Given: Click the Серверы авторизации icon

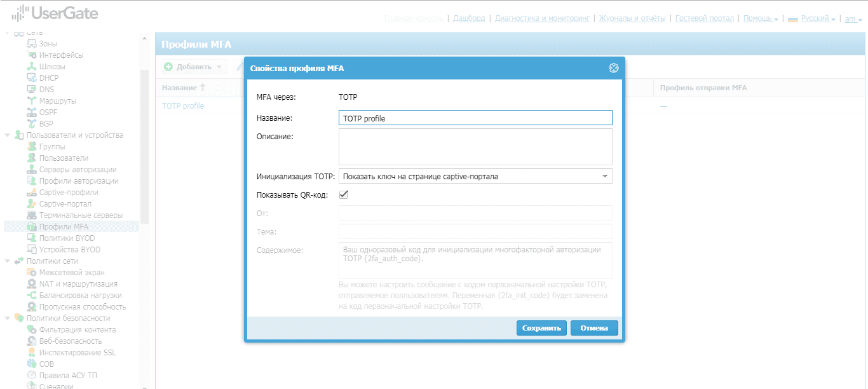Looking at the screenshot, I should click(32, 170).
